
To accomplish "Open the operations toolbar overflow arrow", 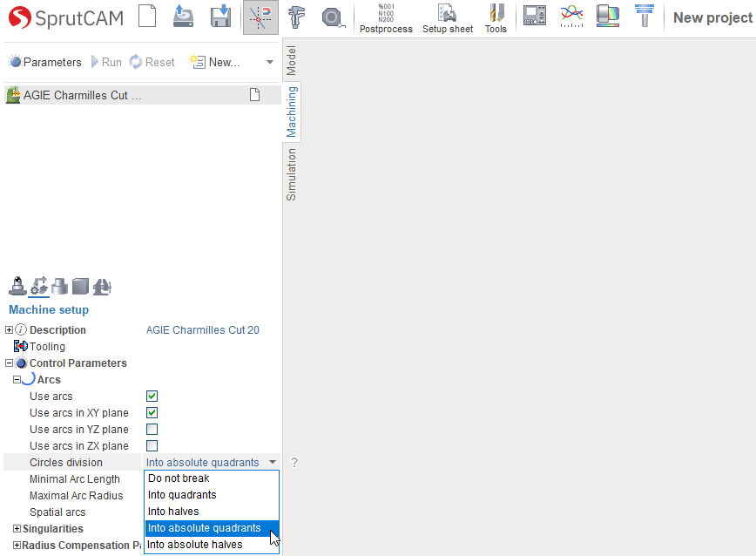I will click(x=270, y=62).
